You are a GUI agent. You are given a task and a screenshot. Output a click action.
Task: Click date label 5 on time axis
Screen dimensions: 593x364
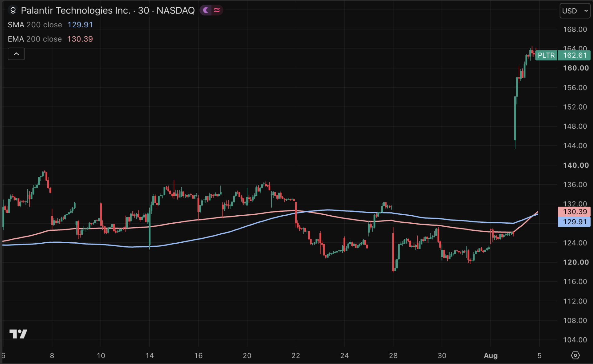539,356
